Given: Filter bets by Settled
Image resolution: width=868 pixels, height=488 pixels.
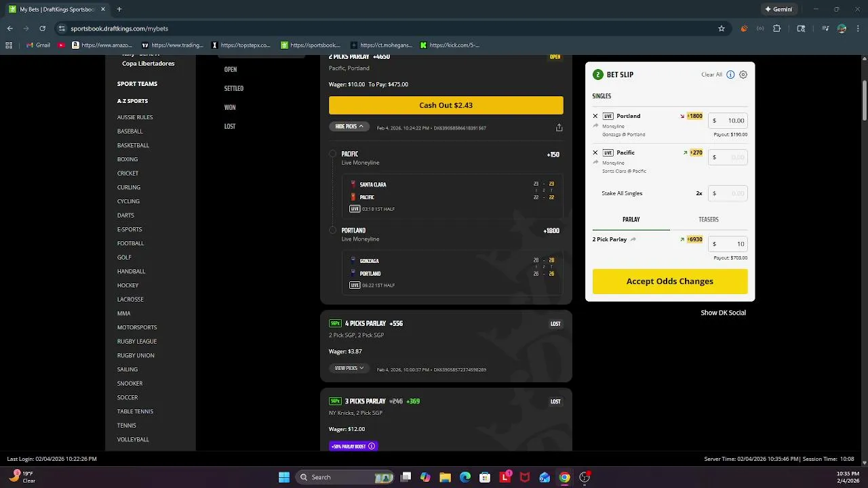Looking at the screenshot, I should click(234, 89).
